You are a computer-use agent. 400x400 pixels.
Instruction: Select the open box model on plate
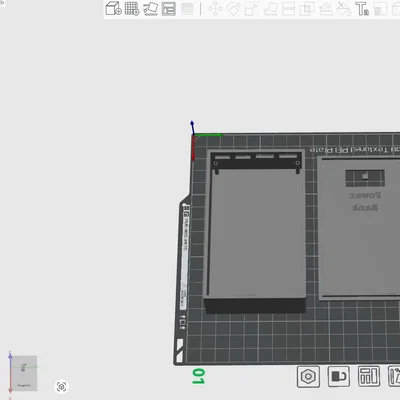coord(255,231)
